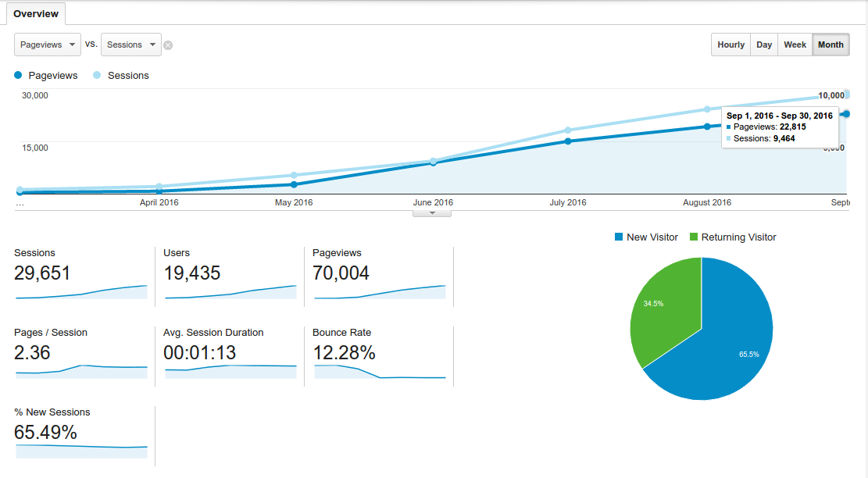Screen dimensions: 868x478
Task: Remove the Sessions comparison metric
Action: [168, 45]
